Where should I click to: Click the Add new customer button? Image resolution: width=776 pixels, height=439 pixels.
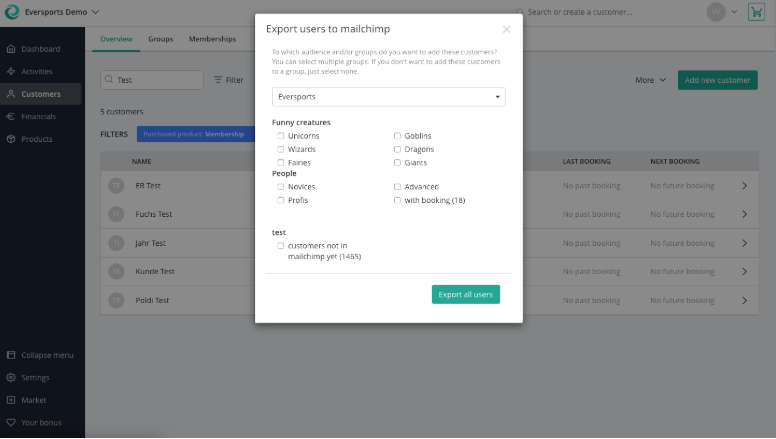(x=718, y=80)
